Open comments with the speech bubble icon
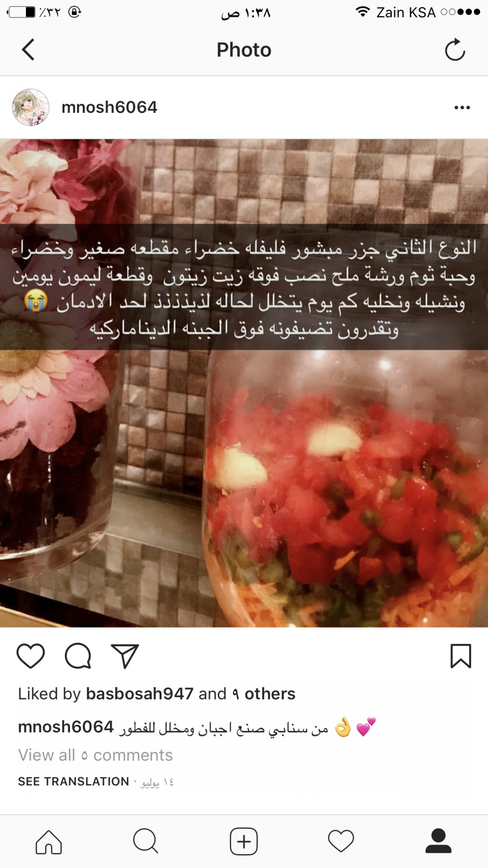 [78, 656]
